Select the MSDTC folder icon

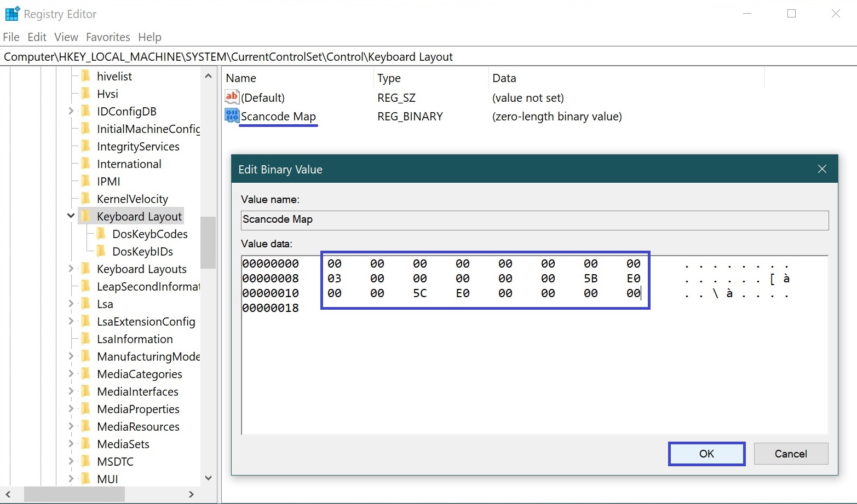(85, 461)
